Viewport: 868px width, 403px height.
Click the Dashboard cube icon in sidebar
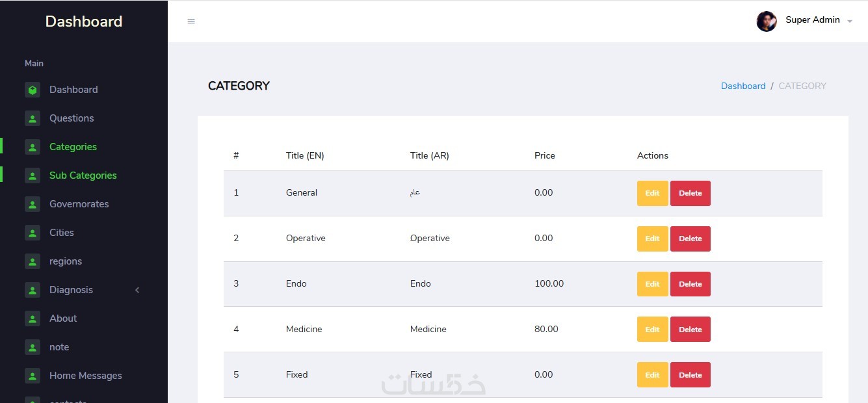coord(33,90)
